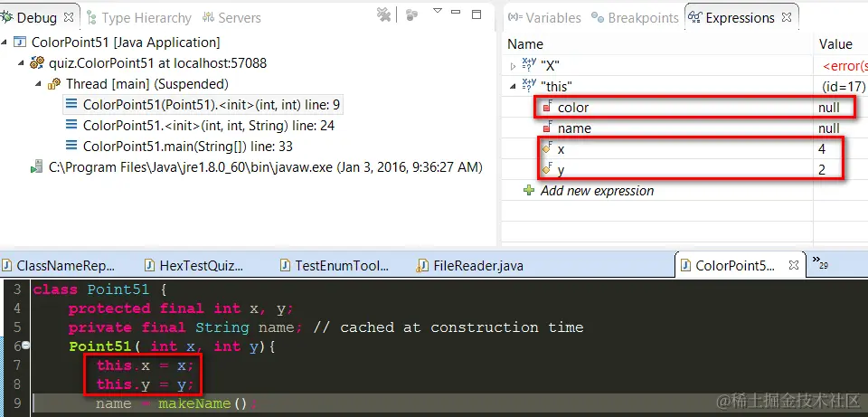The width and height of the screenshot is (868, 417).
Task: Click the Name column header
Action: pyautogui.click(x=525, y=44)
